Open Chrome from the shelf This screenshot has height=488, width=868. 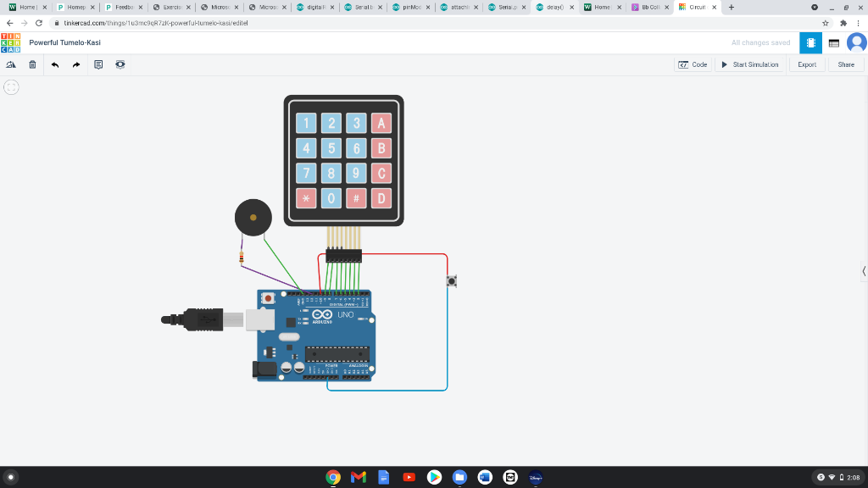click(x=333, y=477)
